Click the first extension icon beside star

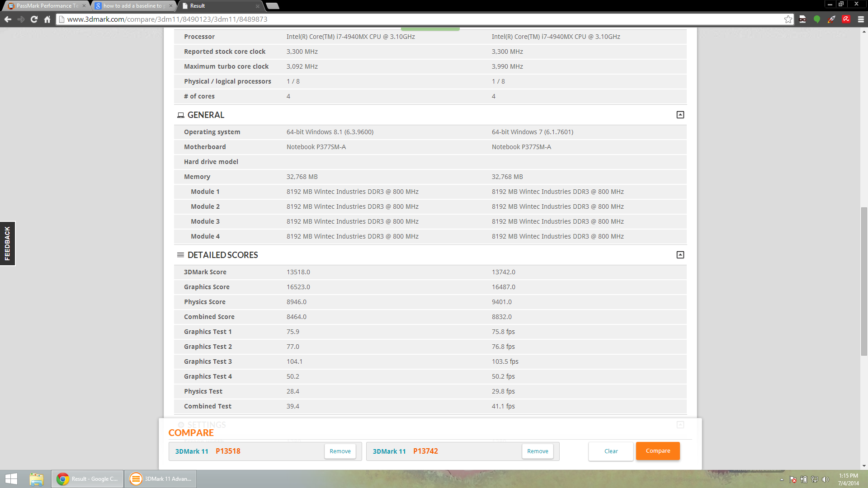(802, 19)
